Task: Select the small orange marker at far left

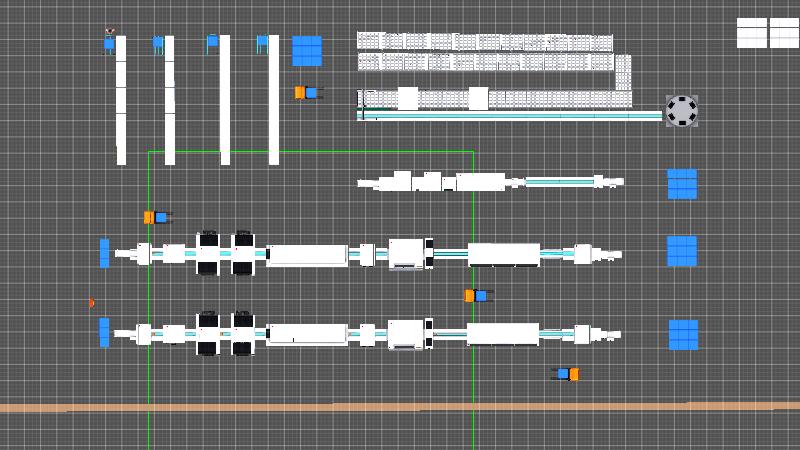Action: pyautogui.click(x=91, y=302)
